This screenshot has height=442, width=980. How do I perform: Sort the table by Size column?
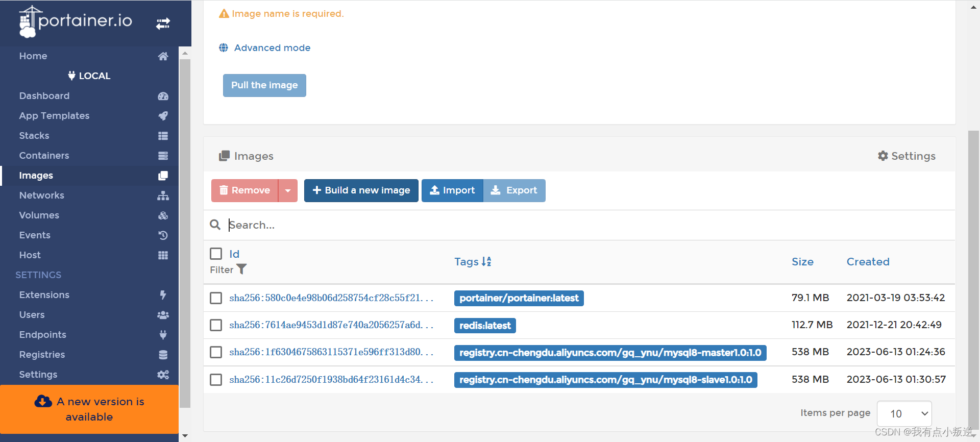pos(802,262)
